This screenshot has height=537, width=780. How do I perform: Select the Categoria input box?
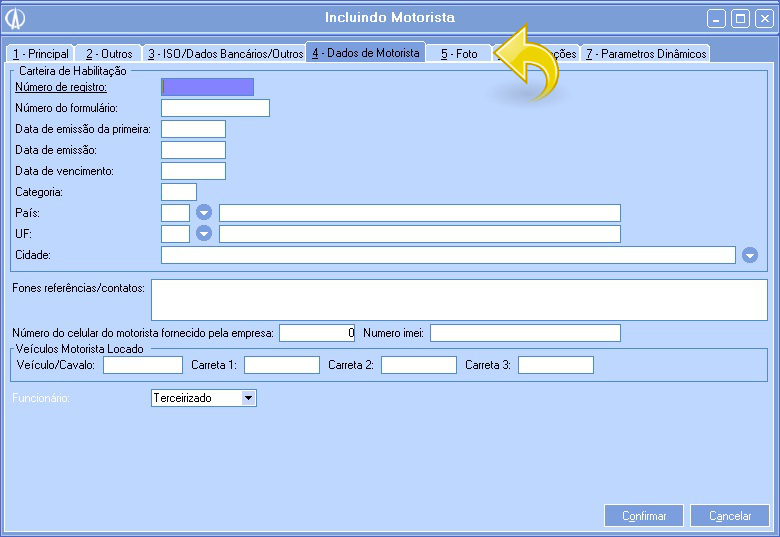(x=178, y=192)
